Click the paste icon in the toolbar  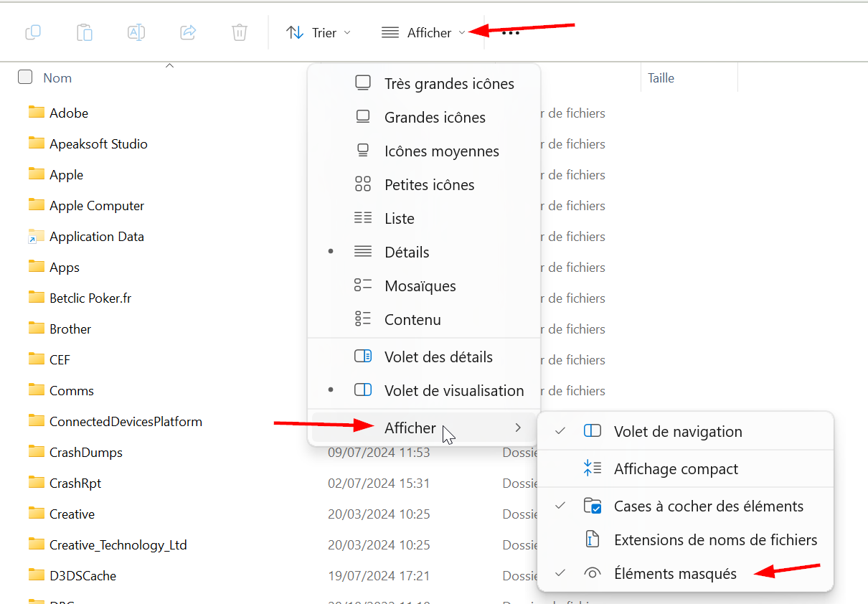(x=85, y=32)
